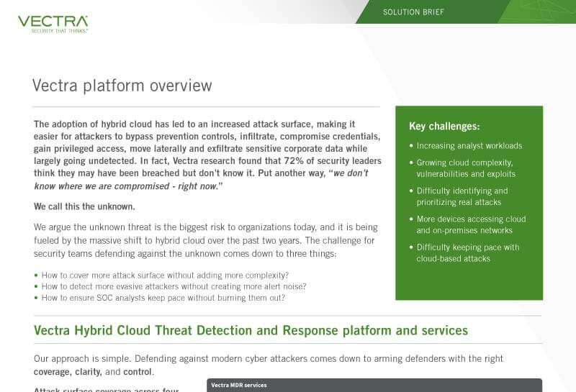Click the paragraph starting 'We argue the unknown threat'
The height and width of the screenshot is (392, 576).
coord(206,240)
